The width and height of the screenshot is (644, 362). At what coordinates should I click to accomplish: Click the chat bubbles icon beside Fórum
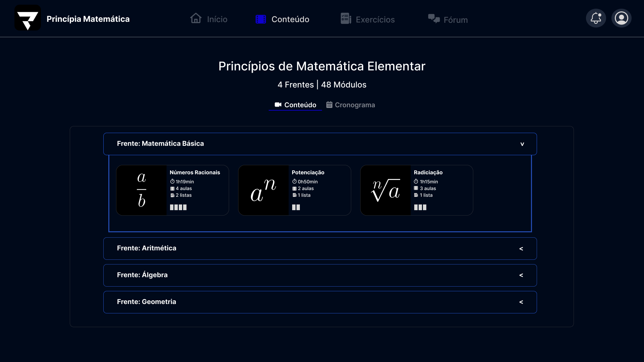[434, 19]
